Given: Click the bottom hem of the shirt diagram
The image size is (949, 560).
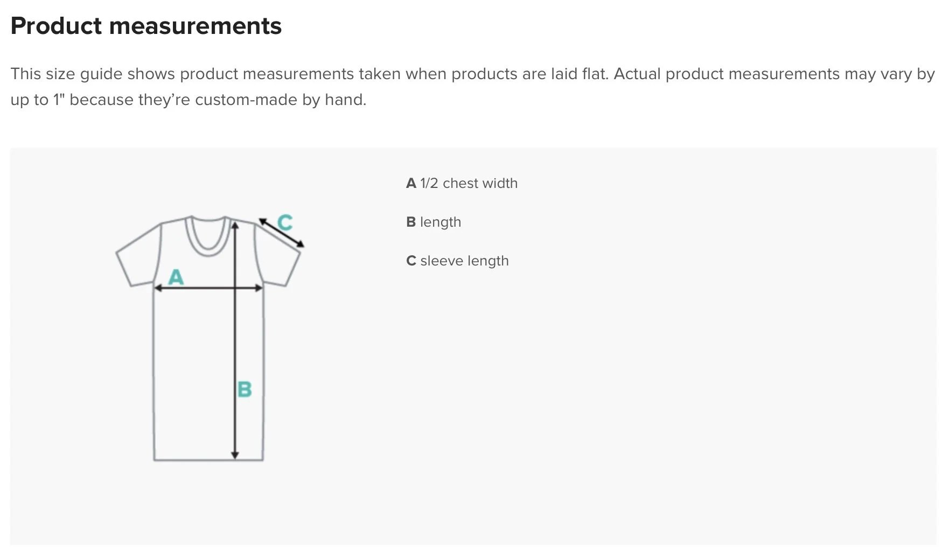Looking at the screenshot, I should pos(208,460).
